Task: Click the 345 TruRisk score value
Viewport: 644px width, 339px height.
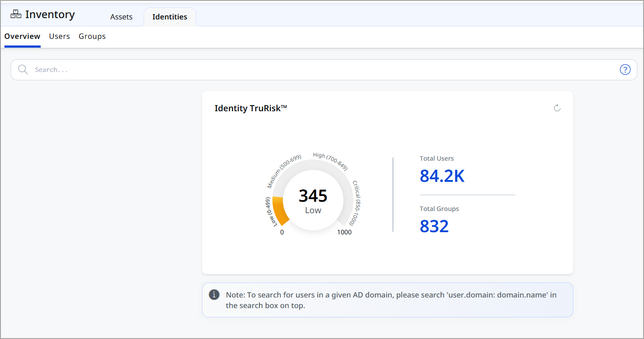Action: click(313, 196)
